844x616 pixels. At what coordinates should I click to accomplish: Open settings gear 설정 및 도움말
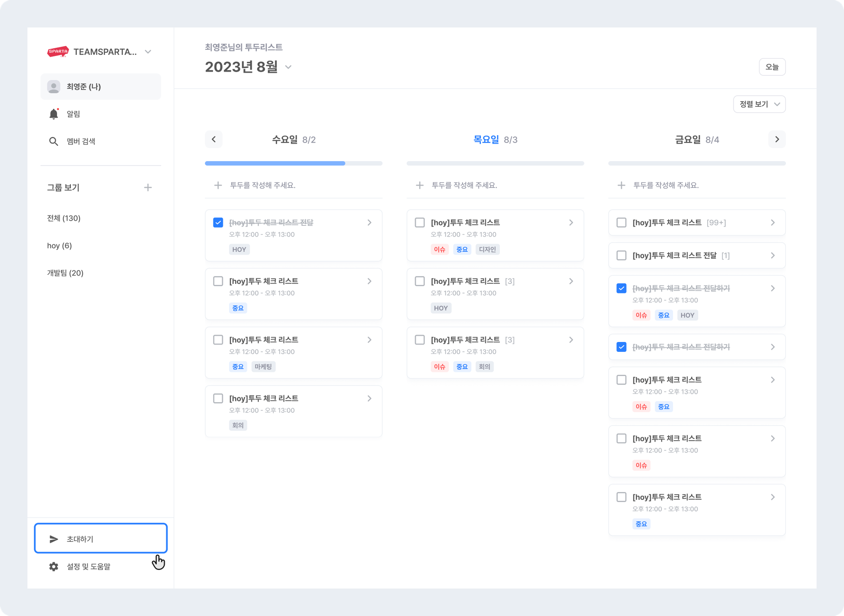tap(54, 567)
